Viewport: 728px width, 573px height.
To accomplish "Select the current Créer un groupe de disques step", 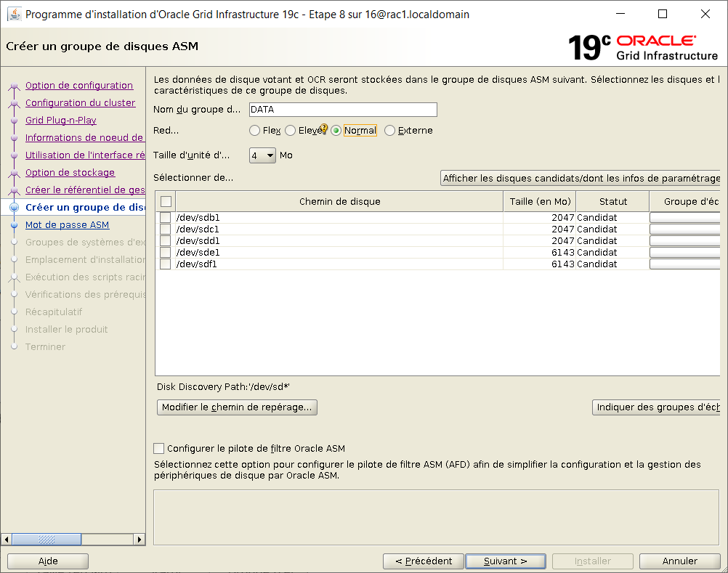I will click(85, 208).
